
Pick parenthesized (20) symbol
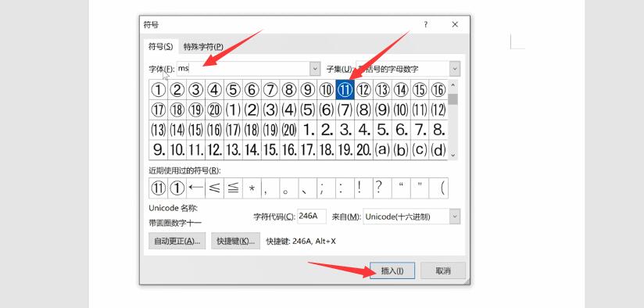click(289, 130)
